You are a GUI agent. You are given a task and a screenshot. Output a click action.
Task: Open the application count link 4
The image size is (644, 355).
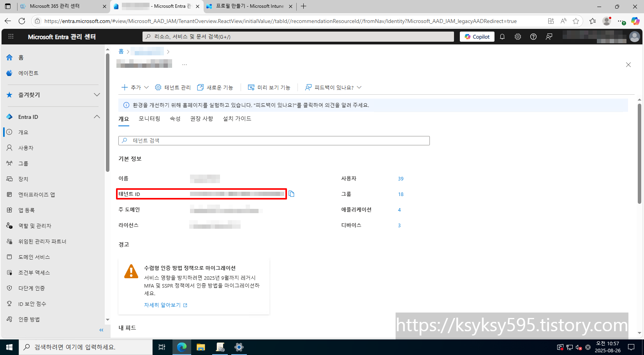[x=399, y=210]
